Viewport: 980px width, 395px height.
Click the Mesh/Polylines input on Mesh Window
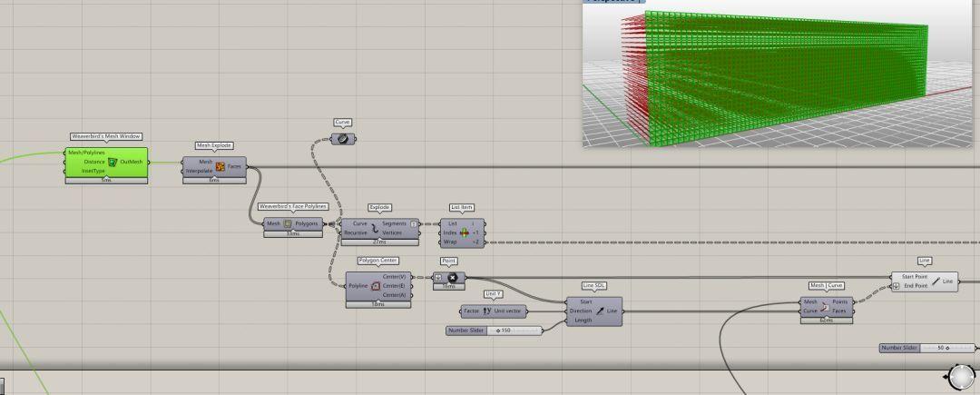pos(87,153)
